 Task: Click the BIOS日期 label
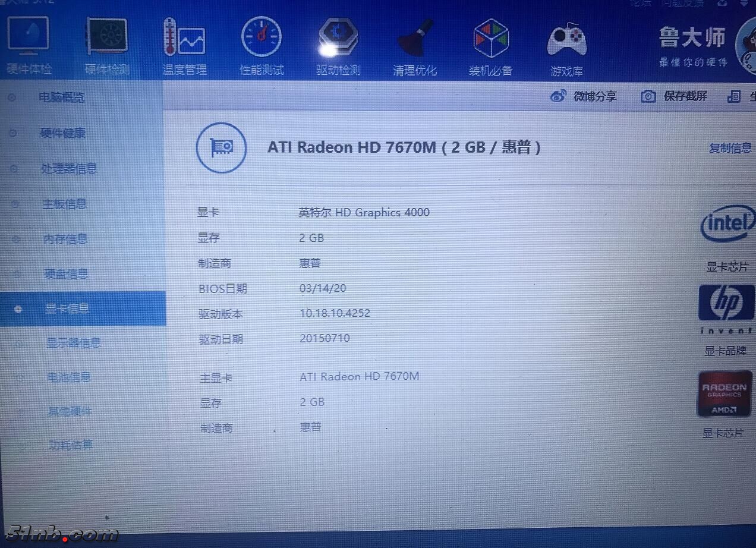[x=222, y=289]
